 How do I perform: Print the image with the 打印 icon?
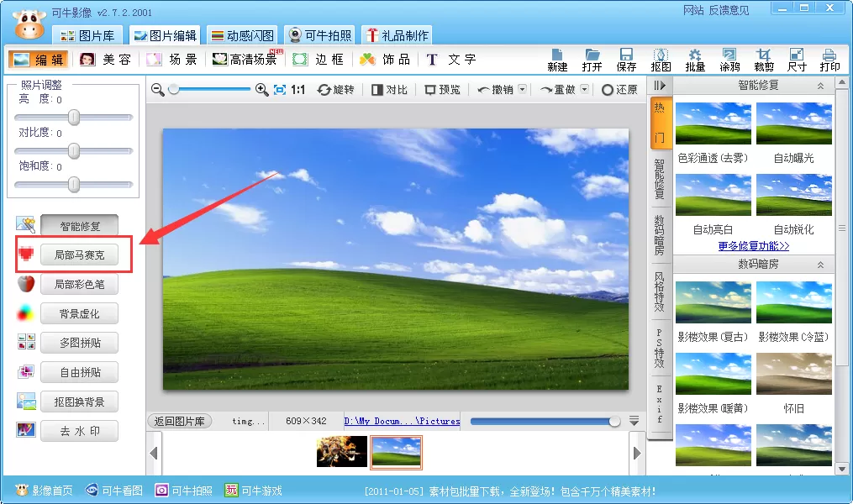829,60
